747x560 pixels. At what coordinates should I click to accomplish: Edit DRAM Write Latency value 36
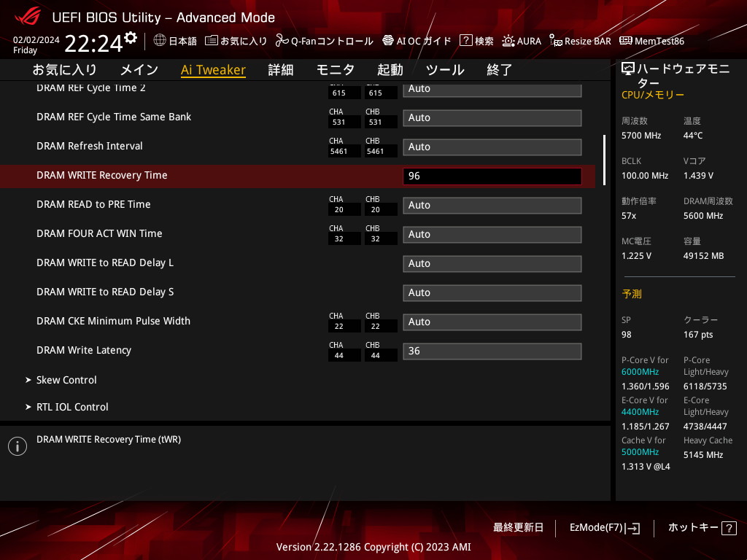pos(492,351)
